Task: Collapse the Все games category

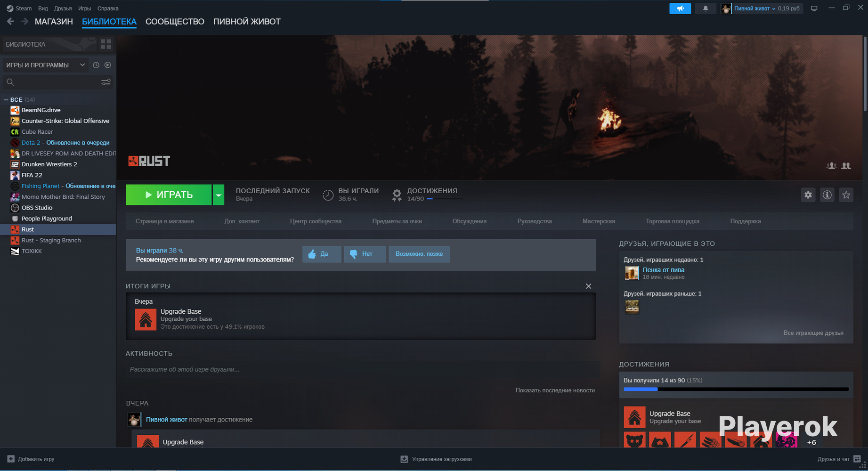Action: coord(6,99)
